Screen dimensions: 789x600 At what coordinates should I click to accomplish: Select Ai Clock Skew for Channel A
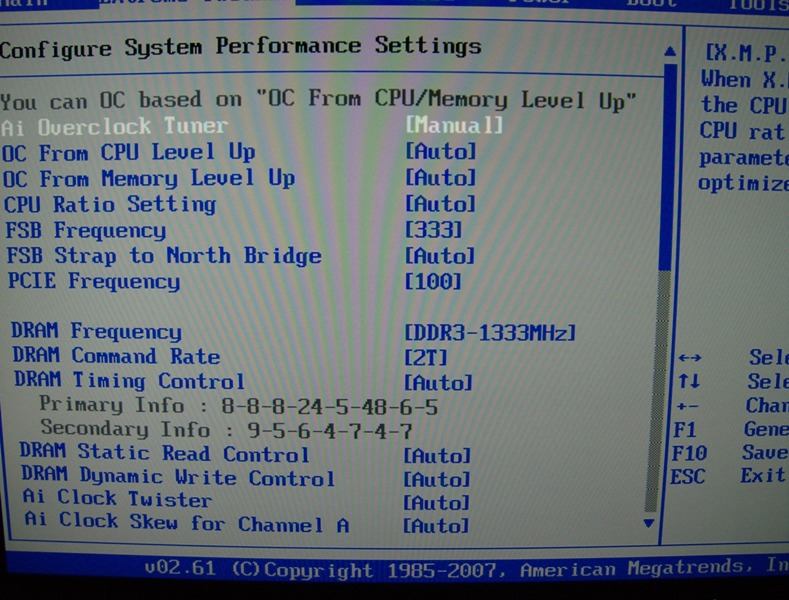[187, 522]
